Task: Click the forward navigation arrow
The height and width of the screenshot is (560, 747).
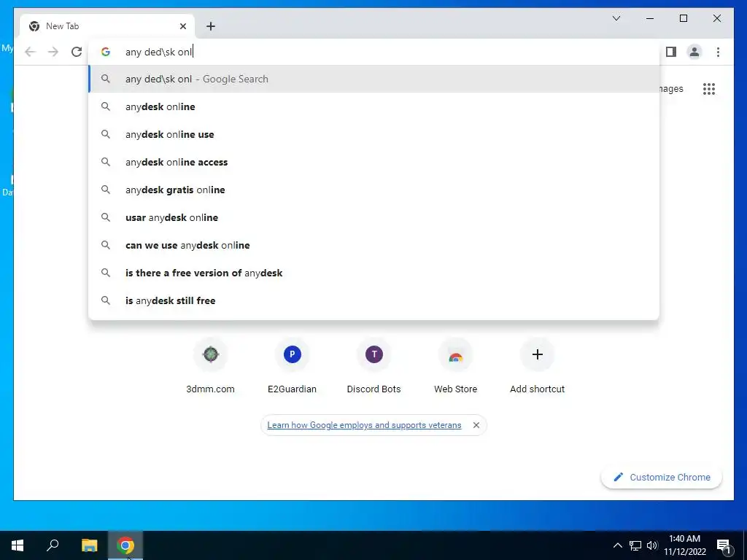Action: 53,52
